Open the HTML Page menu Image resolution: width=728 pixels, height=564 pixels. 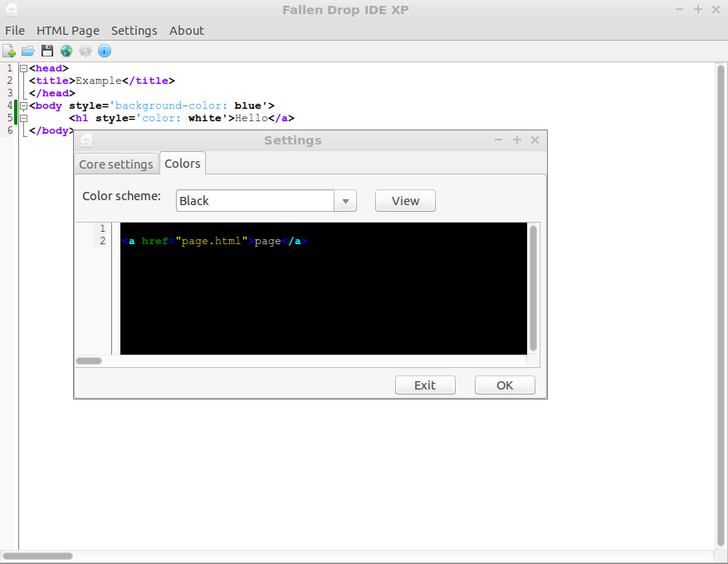(x=68, y=31)
